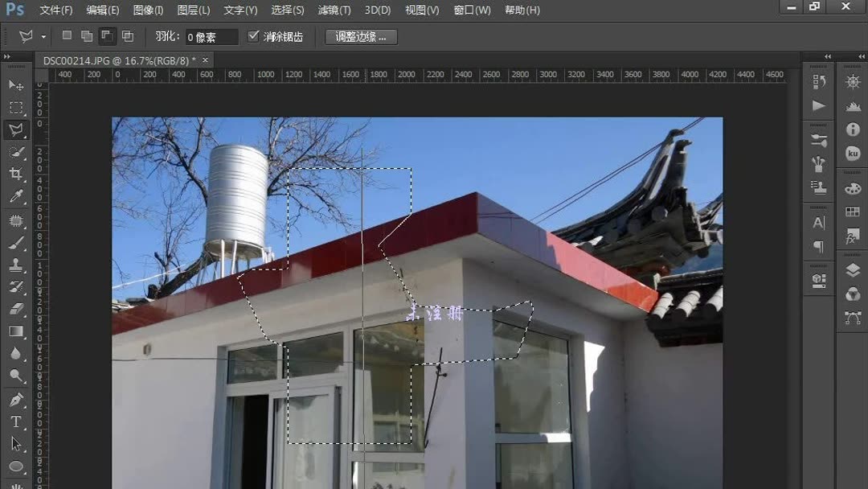The height and width of the screenshot is (489, 868).
Task: Open the 选择 menu
Action: click(x=285, y=10)
